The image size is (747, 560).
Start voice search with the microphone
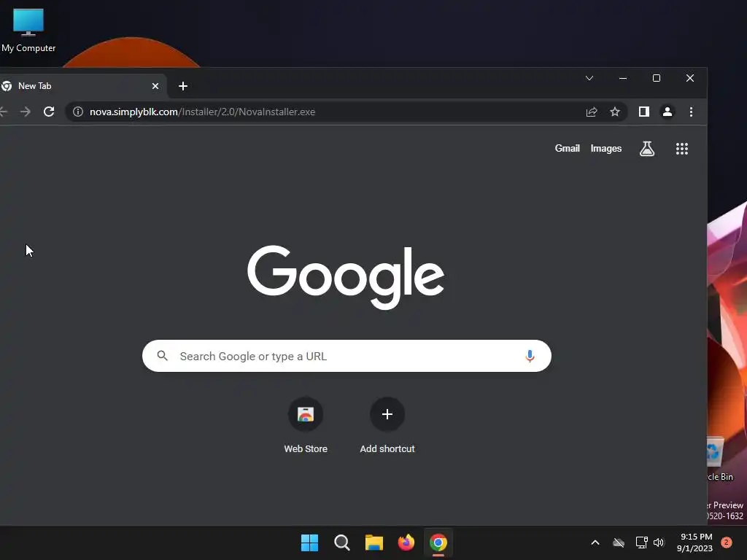tap(530, 356)
